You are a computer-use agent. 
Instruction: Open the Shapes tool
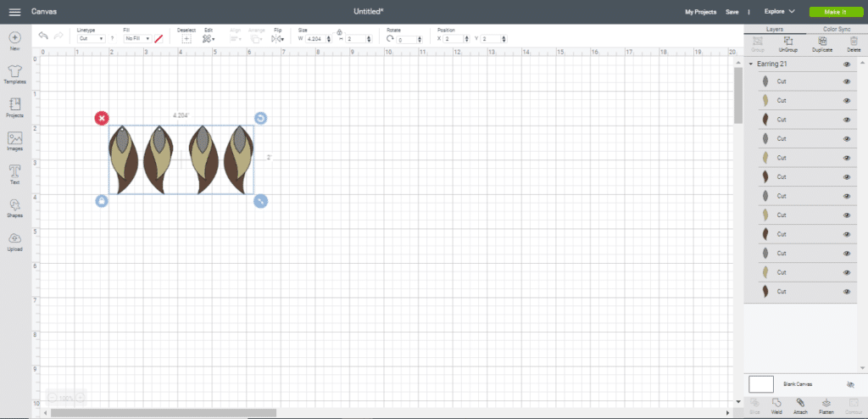point(15,208)
